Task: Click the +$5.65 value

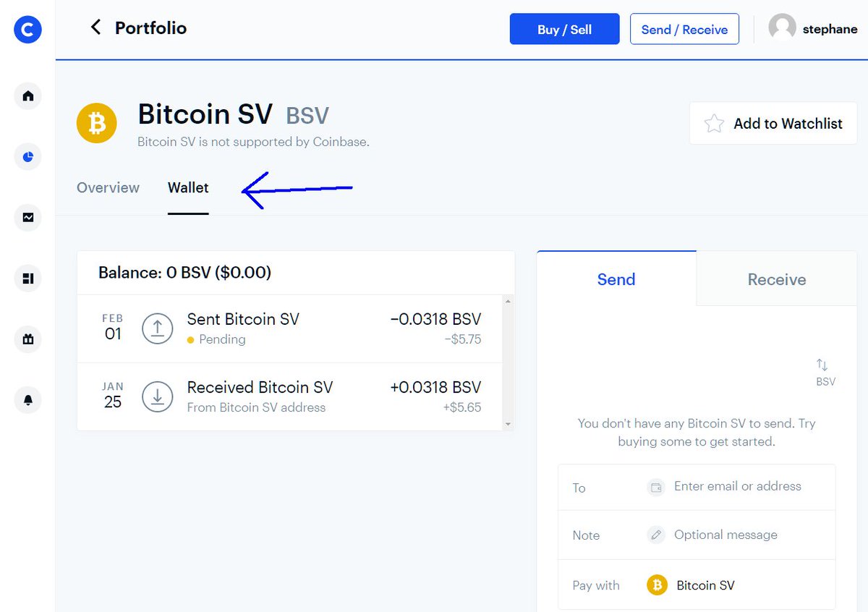Action: [x=462, y=407]
